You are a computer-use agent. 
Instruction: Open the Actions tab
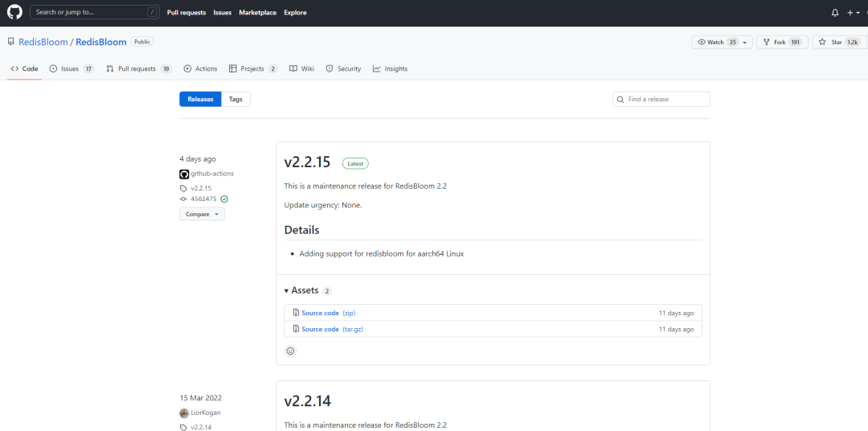click(x=200, y=68)
